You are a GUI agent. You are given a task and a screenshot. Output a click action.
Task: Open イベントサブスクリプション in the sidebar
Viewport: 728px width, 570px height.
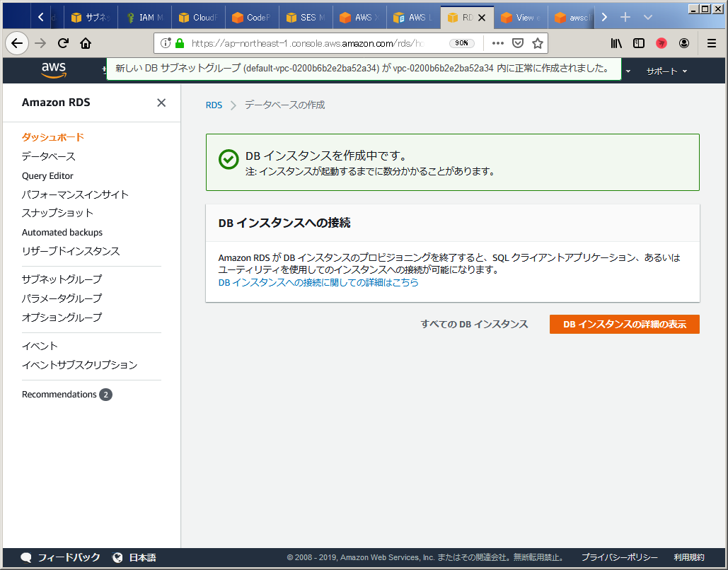click(79, 365)
